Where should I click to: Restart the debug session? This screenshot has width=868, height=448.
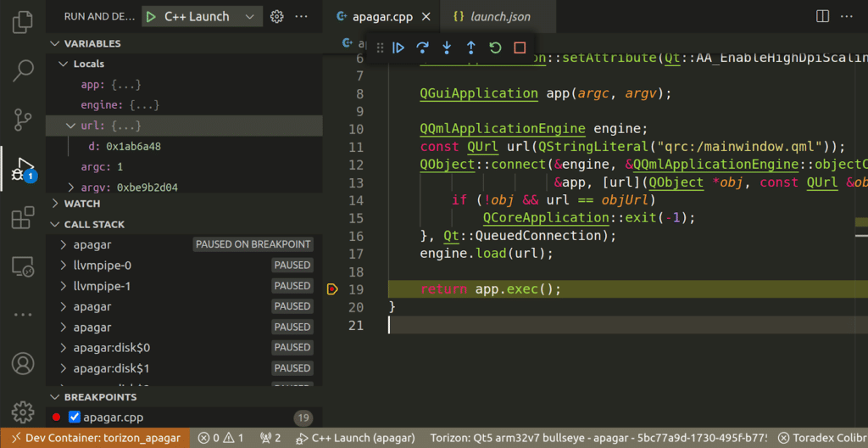click(x=496, y=48)
